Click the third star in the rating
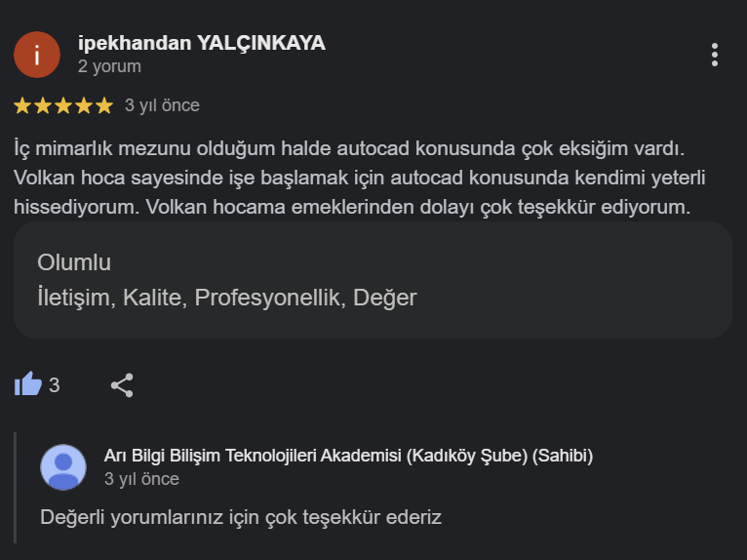Viewport: 747px width, 560px height. (63, 105)
